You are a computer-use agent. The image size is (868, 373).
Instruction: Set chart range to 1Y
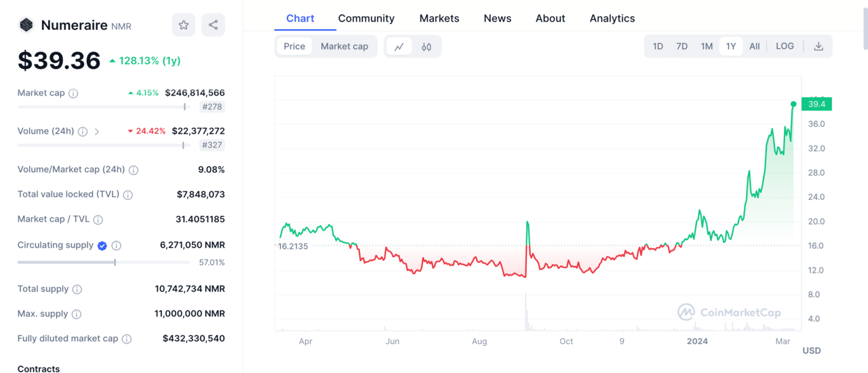click(x=731, y=46)
